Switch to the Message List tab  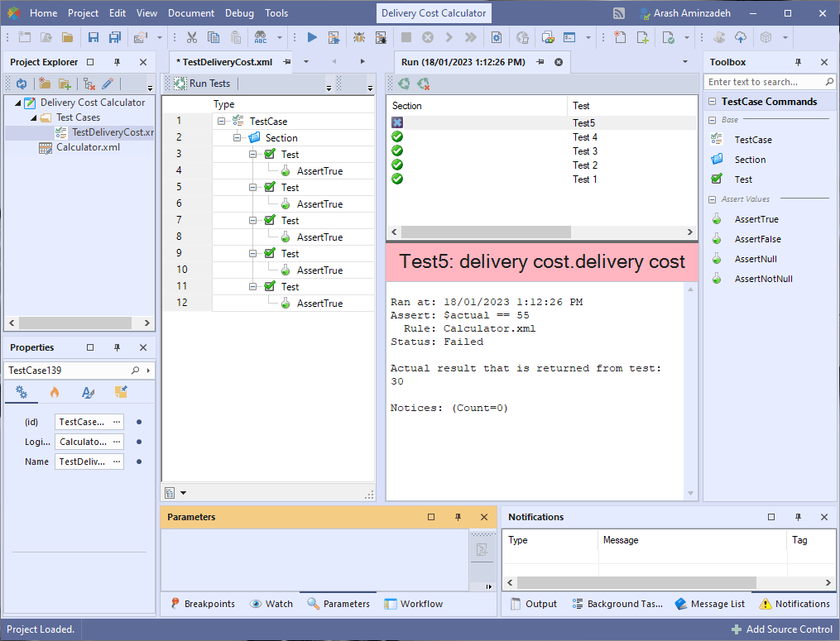click(710, 604)
